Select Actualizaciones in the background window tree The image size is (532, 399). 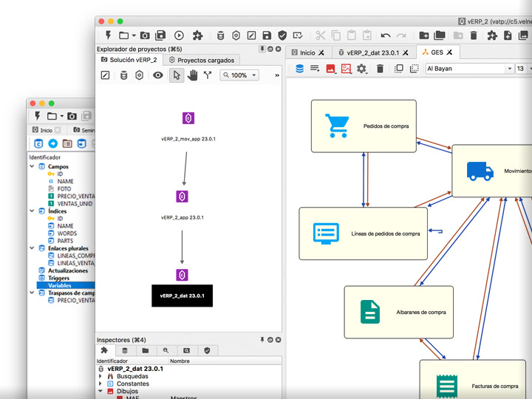click(68, 270)
